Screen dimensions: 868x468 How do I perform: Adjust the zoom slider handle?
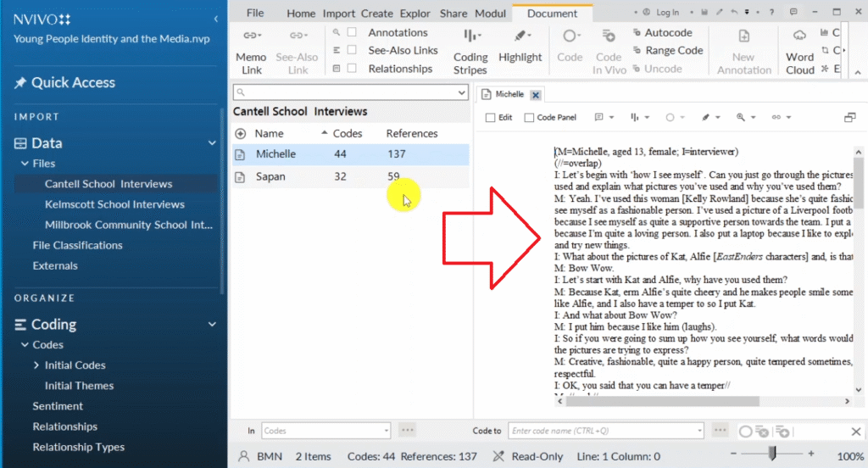click(x=771, y=455)
